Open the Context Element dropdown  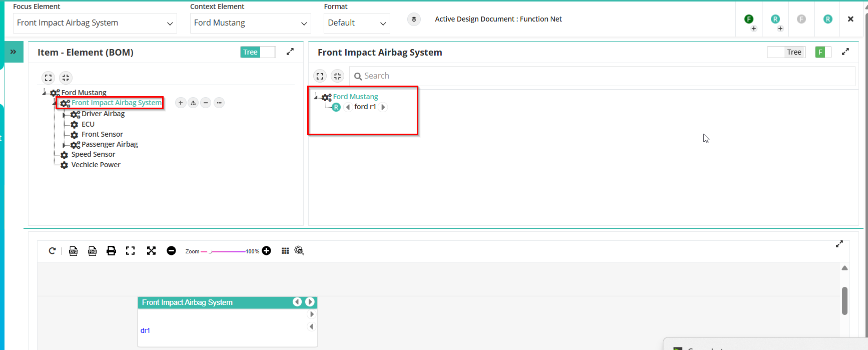251,23
